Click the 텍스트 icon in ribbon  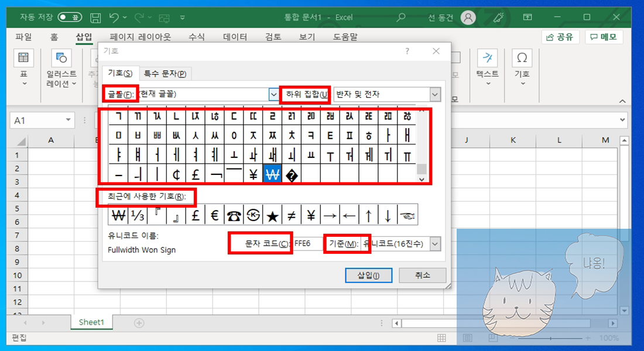click(x=488, y=58)
